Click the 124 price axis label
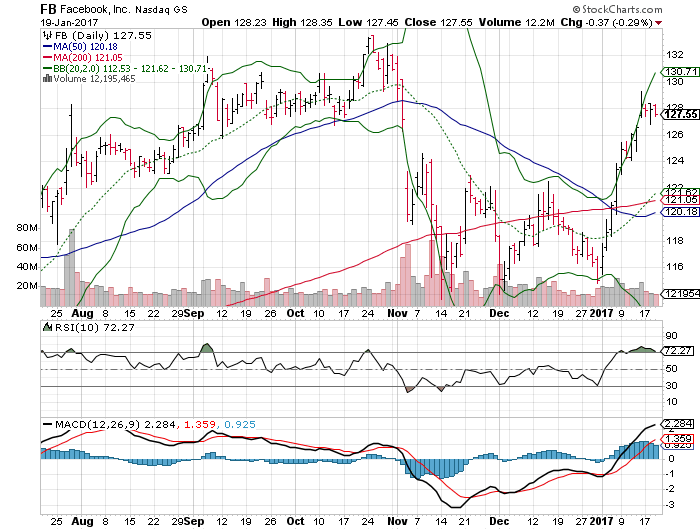Viewport: 700px width, 530px height. 675,160
